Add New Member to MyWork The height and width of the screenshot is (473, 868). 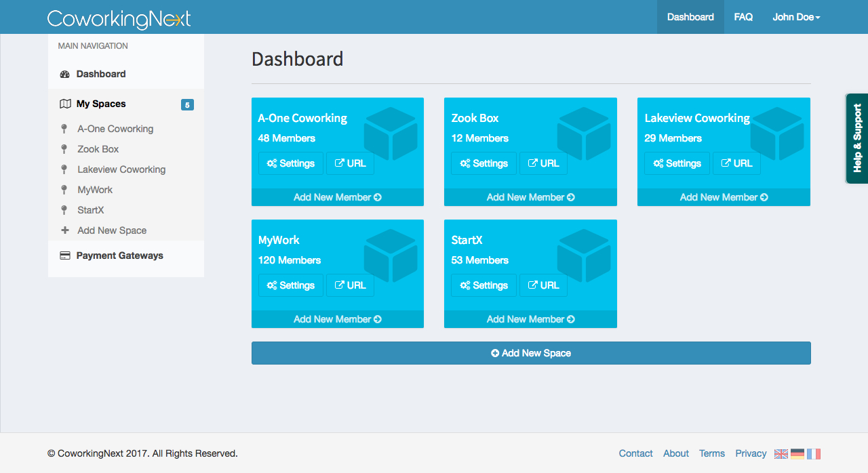pos(338,319)
